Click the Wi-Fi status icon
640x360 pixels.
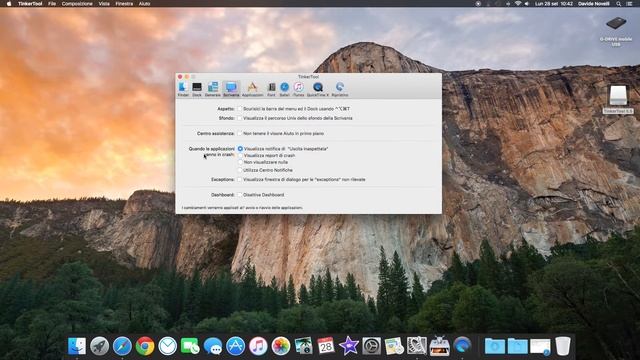coord(518,4)
